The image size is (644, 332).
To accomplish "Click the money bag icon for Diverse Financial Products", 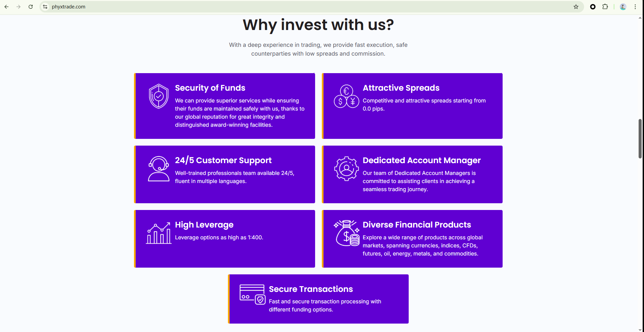I will tap(346, 233).
